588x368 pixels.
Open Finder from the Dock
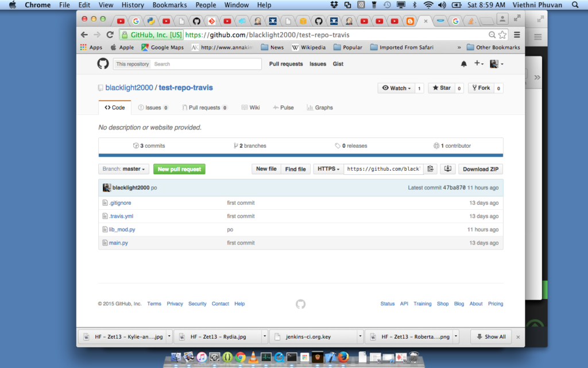[176, 357]
